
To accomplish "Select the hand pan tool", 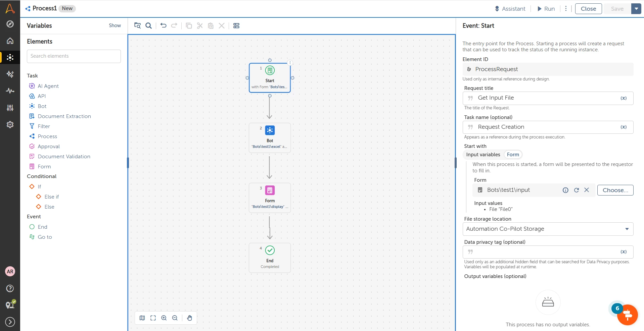I will pyautogui.click(x=190, y=318).
